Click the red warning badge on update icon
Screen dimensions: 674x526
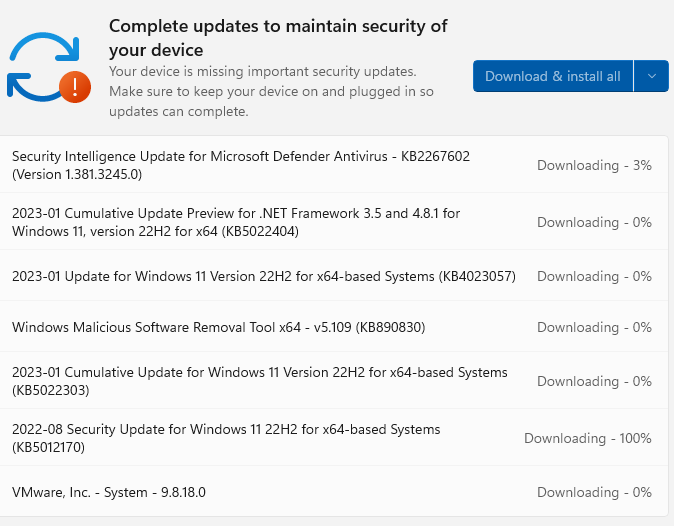click(75, 87)
